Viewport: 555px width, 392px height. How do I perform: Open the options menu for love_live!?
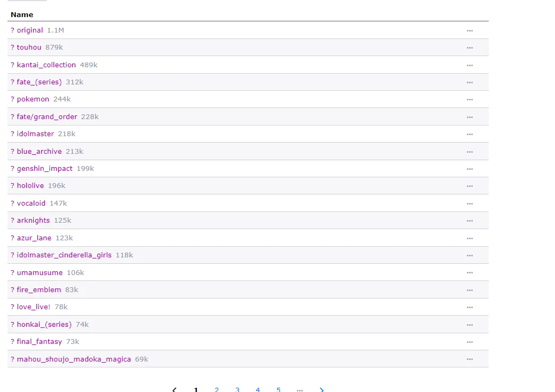[469, 307]
